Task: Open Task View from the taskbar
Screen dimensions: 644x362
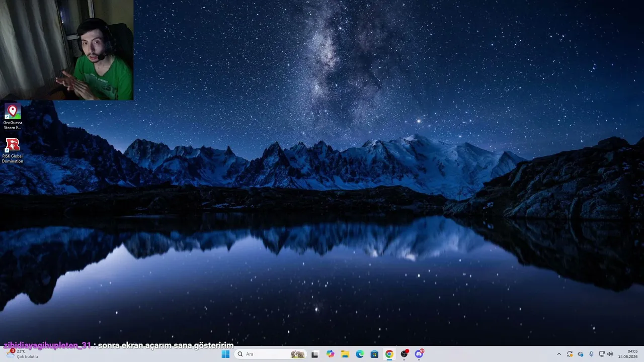Action: coord(315,354)
